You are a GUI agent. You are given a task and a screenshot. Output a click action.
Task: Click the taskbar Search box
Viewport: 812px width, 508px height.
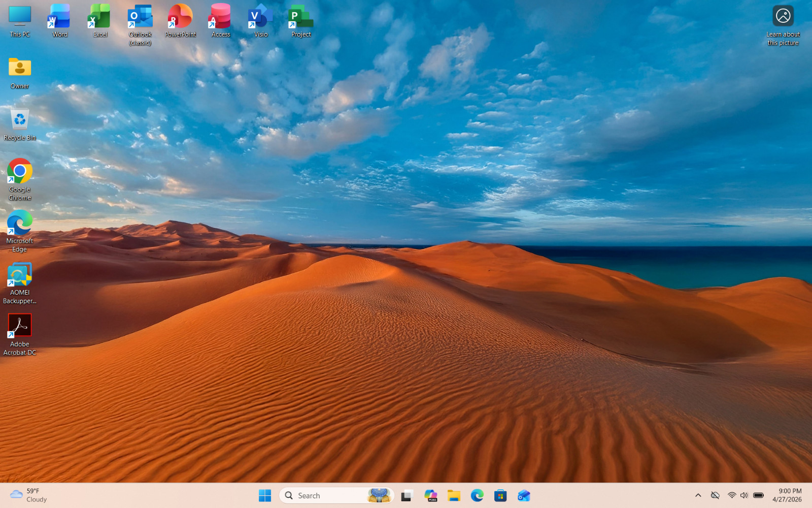(x=336, y=495)
